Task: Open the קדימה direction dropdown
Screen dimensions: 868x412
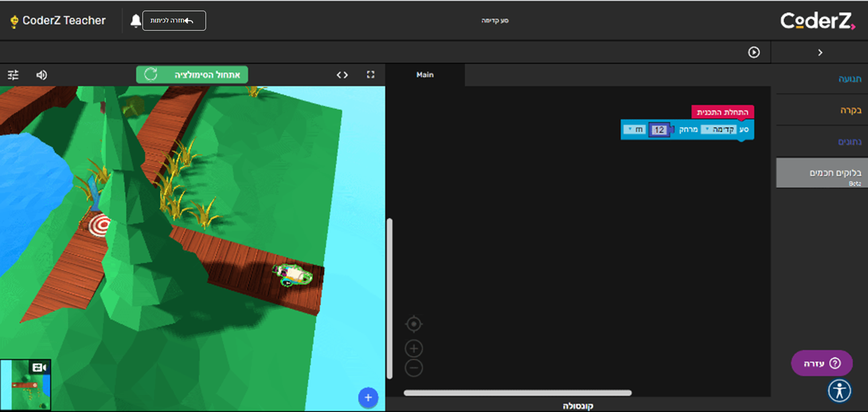Action: click(717, 130)
